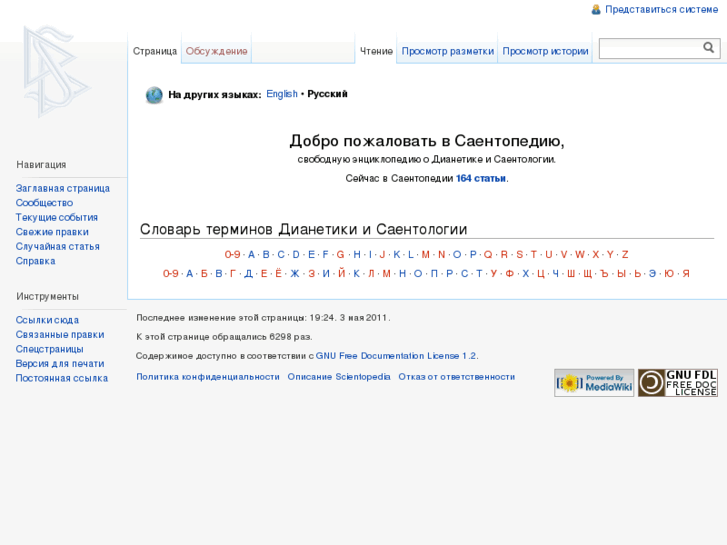Open Ссылки сюда tool link

point(47,320)
